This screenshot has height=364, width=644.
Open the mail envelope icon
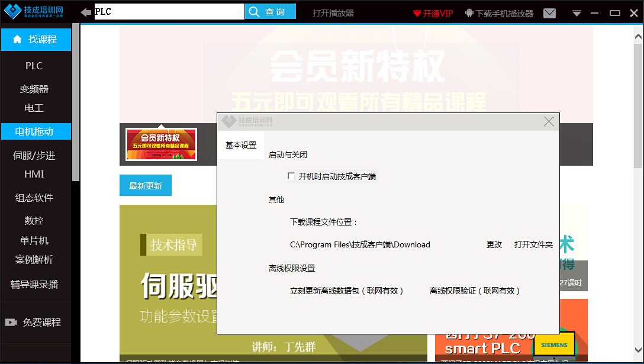(549, 13)
